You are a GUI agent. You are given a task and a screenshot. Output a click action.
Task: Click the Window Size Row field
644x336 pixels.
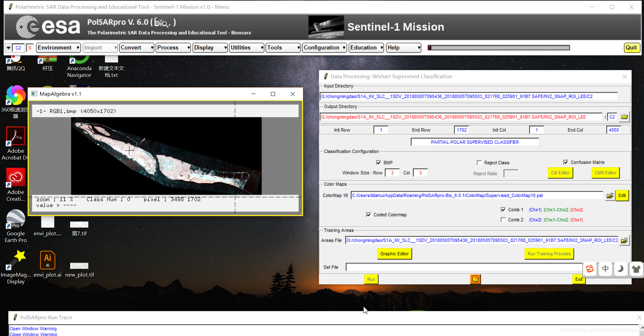[x=392, y=173]
